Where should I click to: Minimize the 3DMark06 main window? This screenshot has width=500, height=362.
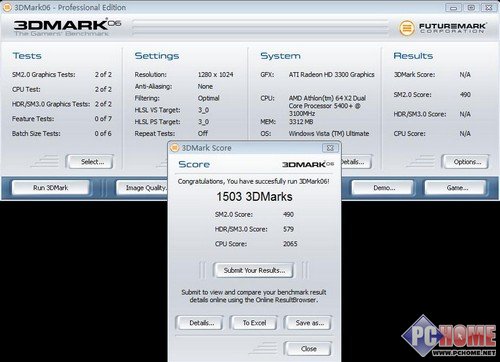[453, 8]
